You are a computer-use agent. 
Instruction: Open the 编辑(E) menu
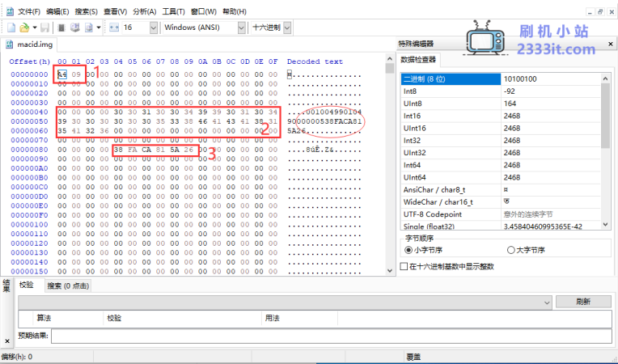point(57,11)
